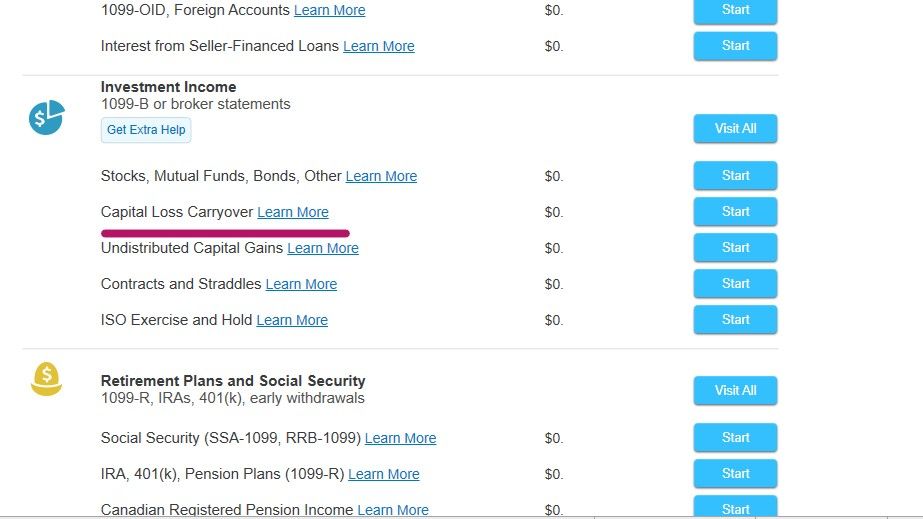The height and width of the screenshot is (519, 923).
Task: Click the Retirement Plans money pot icon
Action: coord(47,379)
